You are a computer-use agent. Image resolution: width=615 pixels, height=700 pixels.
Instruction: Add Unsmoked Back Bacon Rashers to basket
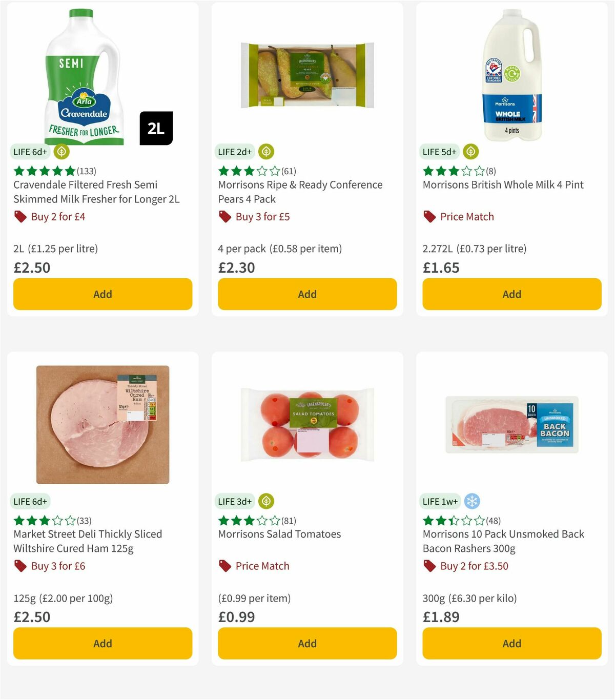click(x=511, y=643)
